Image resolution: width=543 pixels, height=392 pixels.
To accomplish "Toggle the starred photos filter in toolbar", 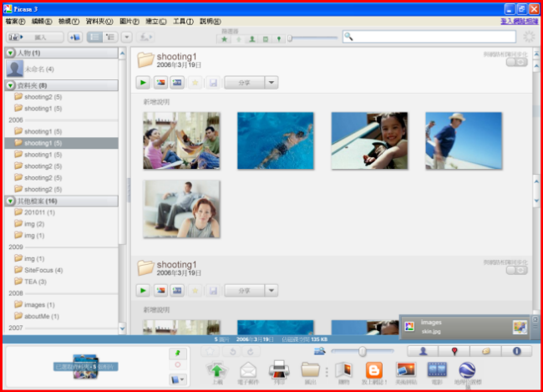I will tap(224, 38).
